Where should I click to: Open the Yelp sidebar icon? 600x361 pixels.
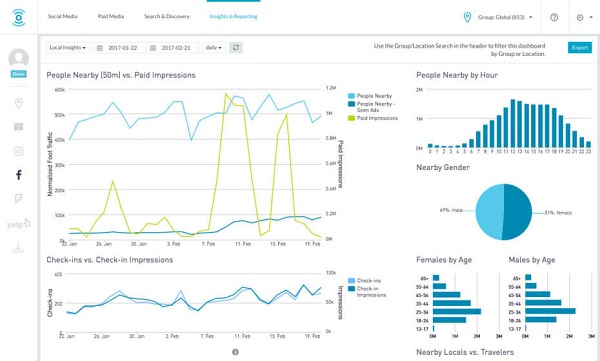(x=18, y=224)
